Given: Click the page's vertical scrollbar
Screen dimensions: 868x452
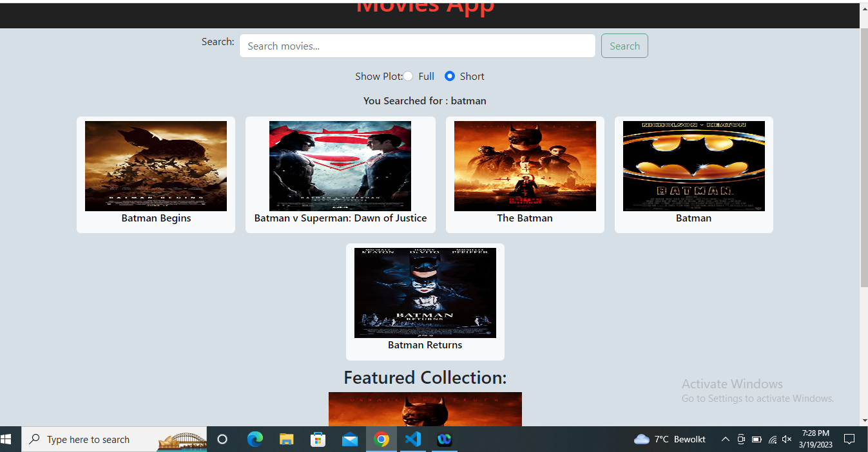Looking at the screenshot, I should point(864,158).
